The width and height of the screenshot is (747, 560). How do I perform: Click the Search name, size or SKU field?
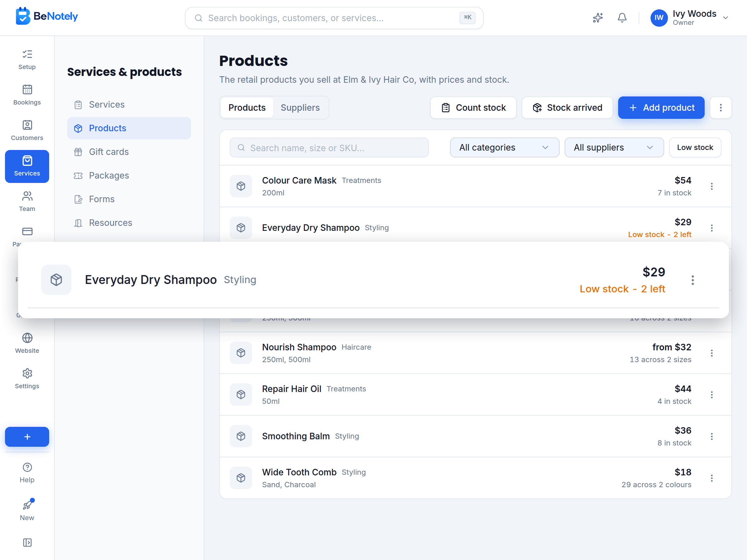point(329,147)
